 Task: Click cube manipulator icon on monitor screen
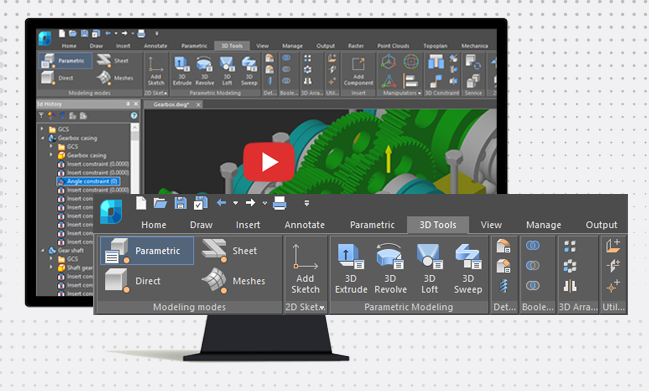(388, 62)
